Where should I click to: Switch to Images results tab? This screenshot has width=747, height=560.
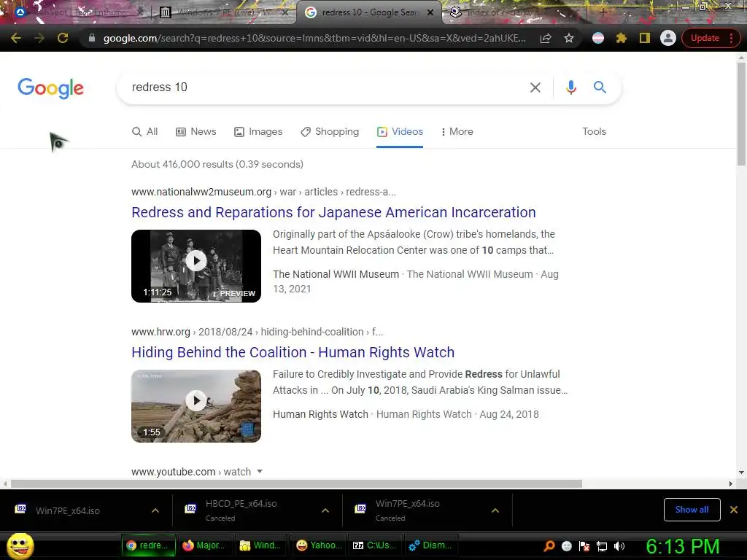point(258,131)
